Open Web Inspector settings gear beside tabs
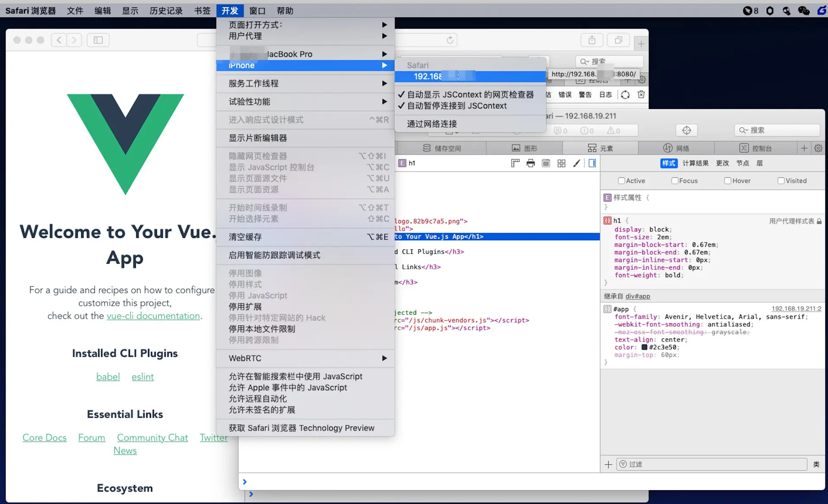The height and width of the screenshot is (504, 828). 818,148
